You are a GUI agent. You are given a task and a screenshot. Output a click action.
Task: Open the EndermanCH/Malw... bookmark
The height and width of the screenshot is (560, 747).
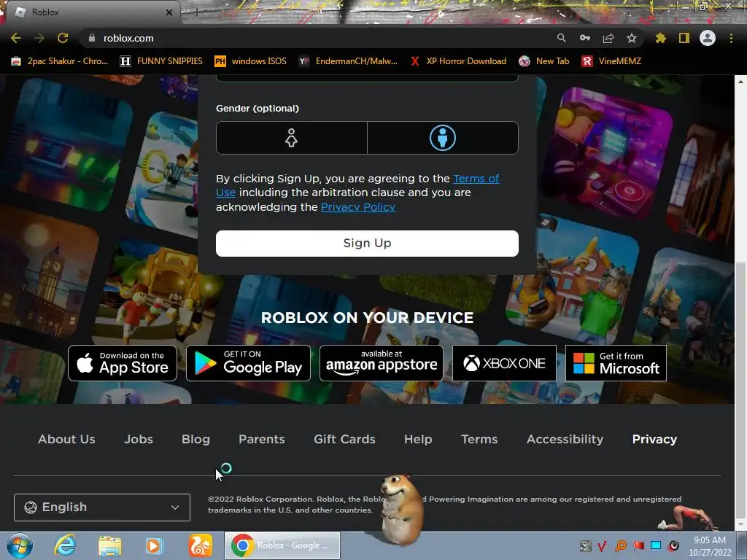pos(348,61)
